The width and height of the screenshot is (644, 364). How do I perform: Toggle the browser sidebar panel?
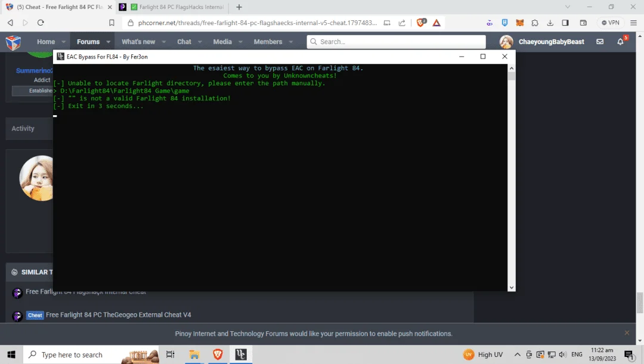(x=565, y=23)
